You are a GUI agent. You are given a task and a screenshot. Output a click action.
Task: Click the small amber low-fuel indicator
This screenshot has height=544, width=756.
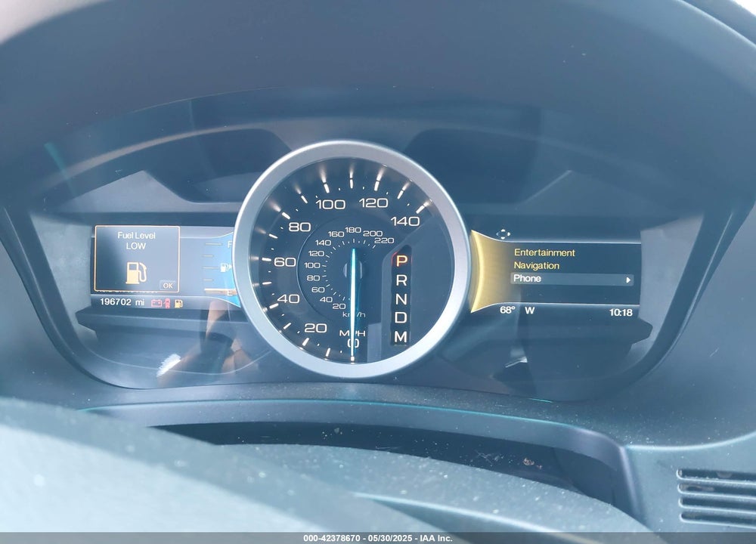click(179, 303)
